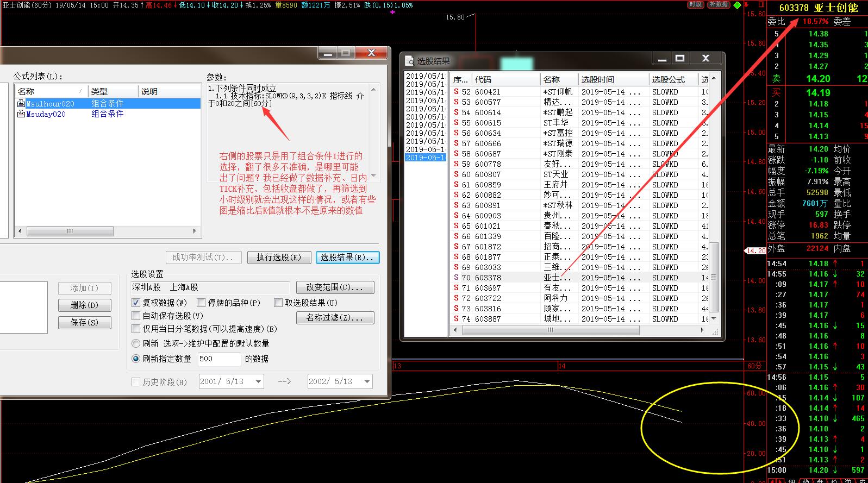The image size is (868, 483).
Task: Select result row with code 600859 王府井
Action: coord(579,185)
